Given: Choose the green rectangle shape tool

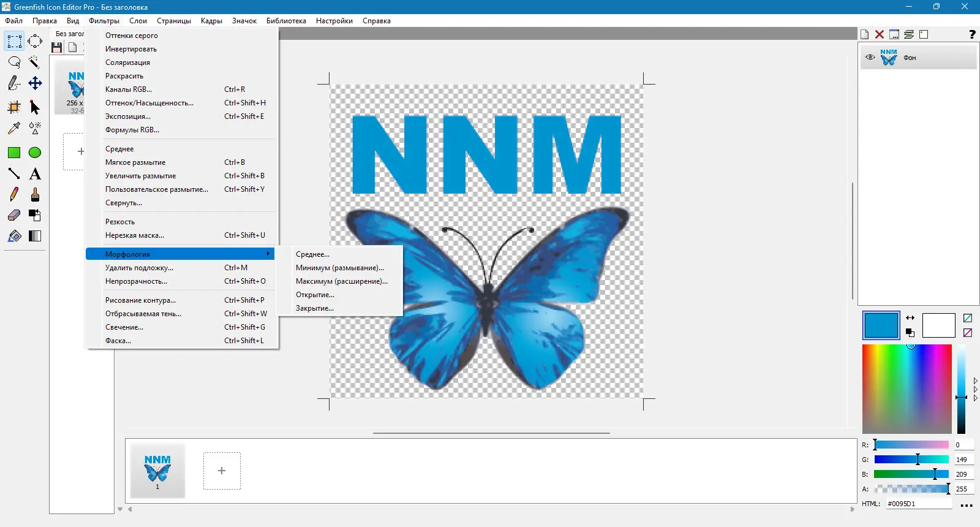Looking at the screenshot, I should tap(14, 153).
